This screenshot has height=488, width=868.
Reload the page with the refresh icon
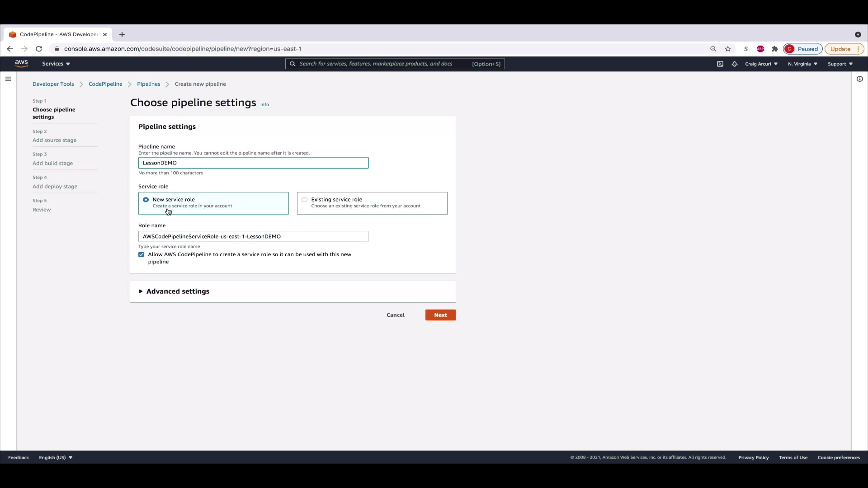[x=39, y=49]
